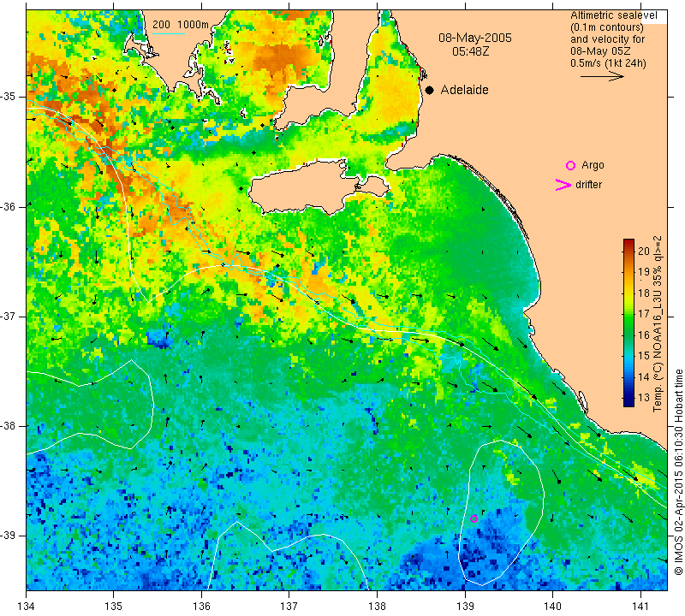Click the Adelaide city marker dot
This screenshot has height=616, width=685.
pyautogui.click(x=430, y=90)
